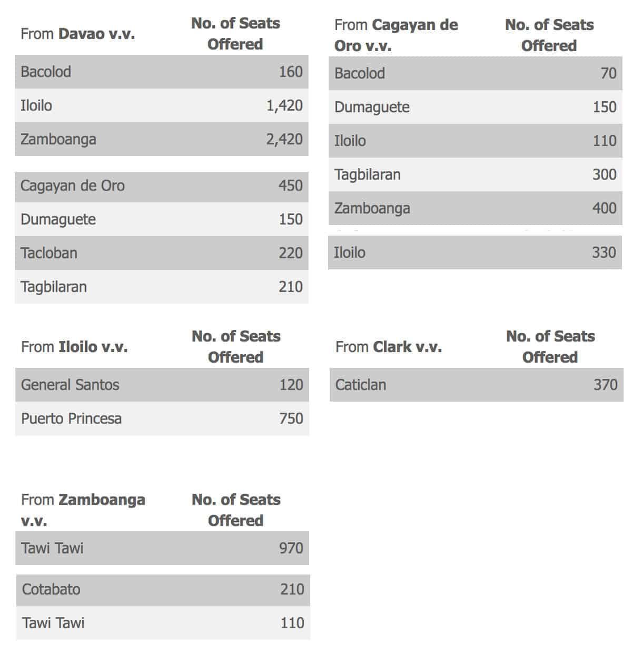Click the 'From Zamboanga v.v.' header

click(x=83, y=510)
